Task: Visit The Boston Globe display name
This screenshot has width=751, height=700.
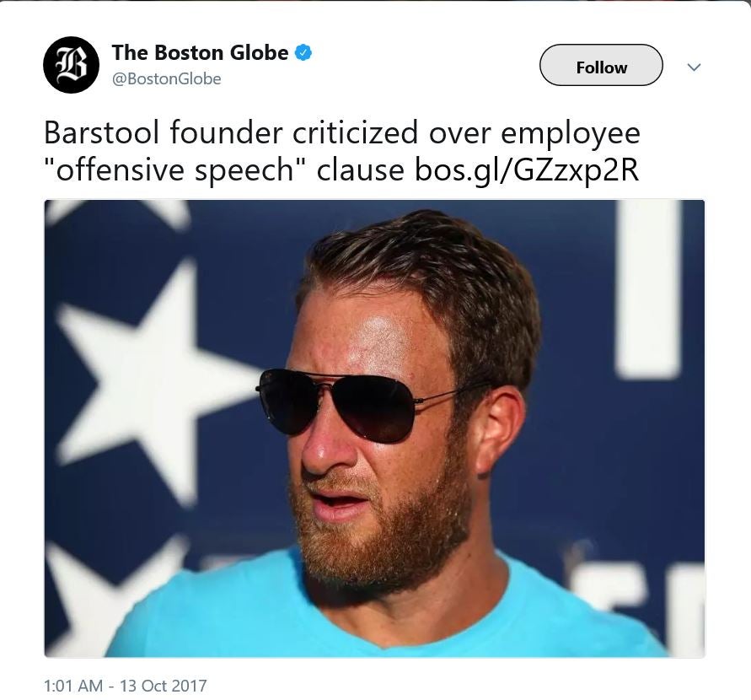Action: [x=201, y=52]
